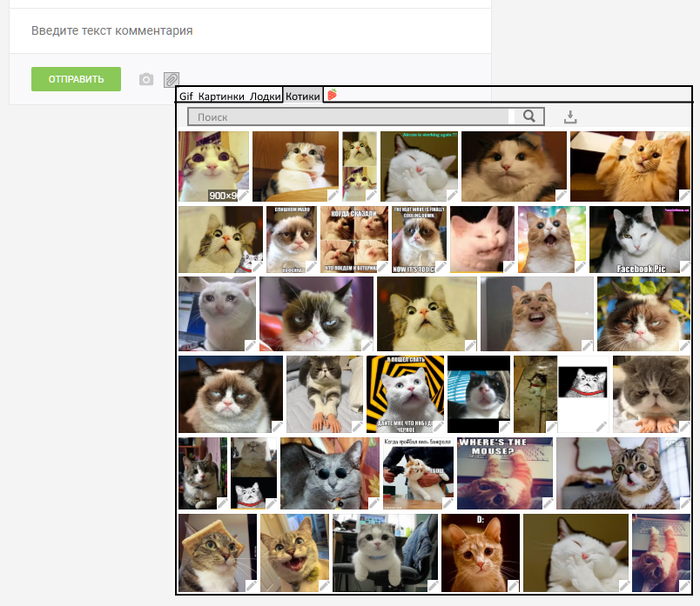Viewport: 700px width, 606px height.
Task: Click edit pencil on 900×9 cat thumbnail
Action: click(242, 195)
